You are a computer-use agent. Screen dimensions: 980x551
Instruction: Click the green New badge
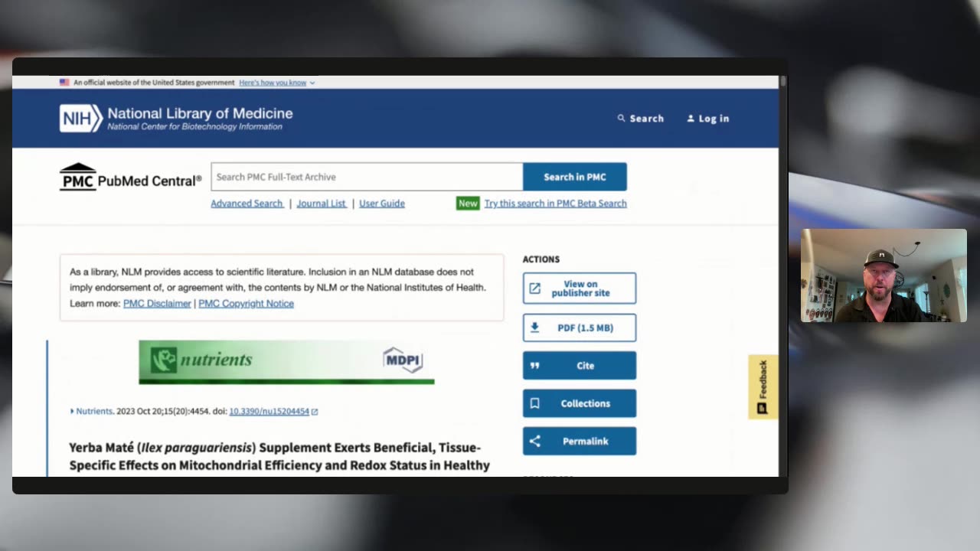468,204
